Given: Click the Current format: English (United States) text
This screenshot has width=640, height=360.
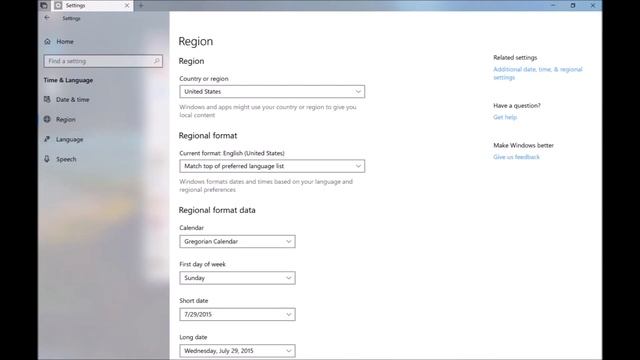Looking at the screenshot, I should [x=232, y=153].
